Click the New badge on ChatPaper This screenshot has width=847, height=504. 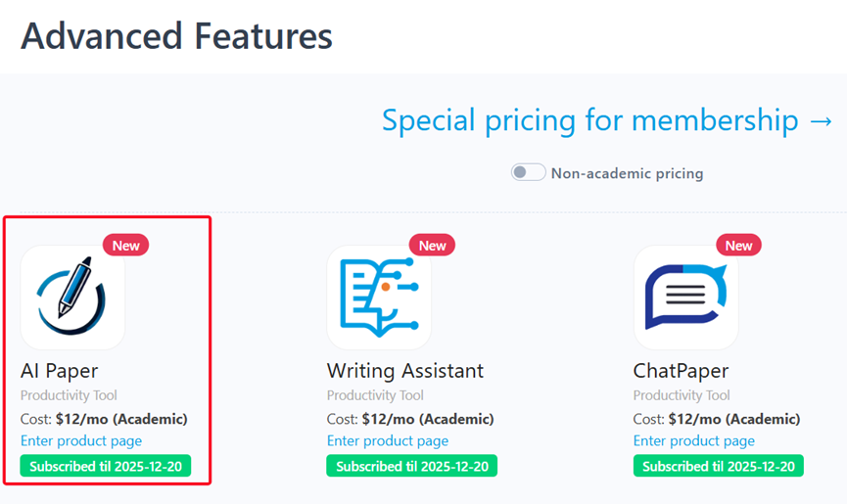pos(738,246)
